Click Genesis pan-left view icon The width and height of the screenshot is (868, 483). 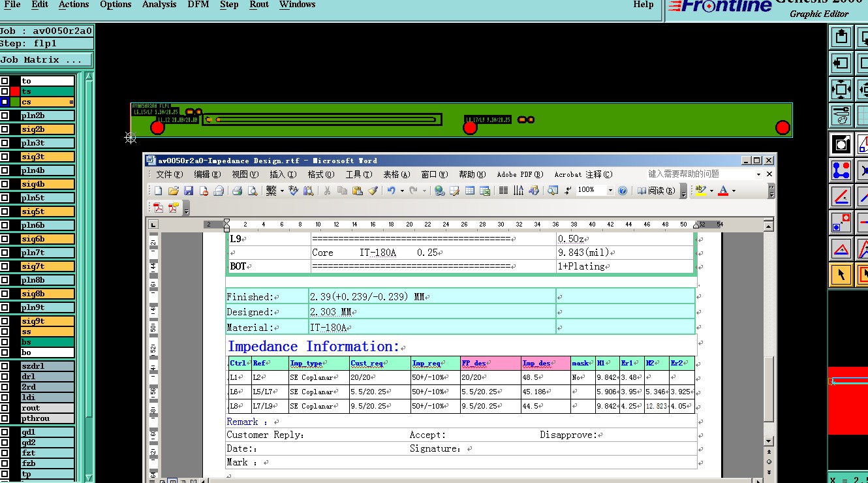coord(841,63)
